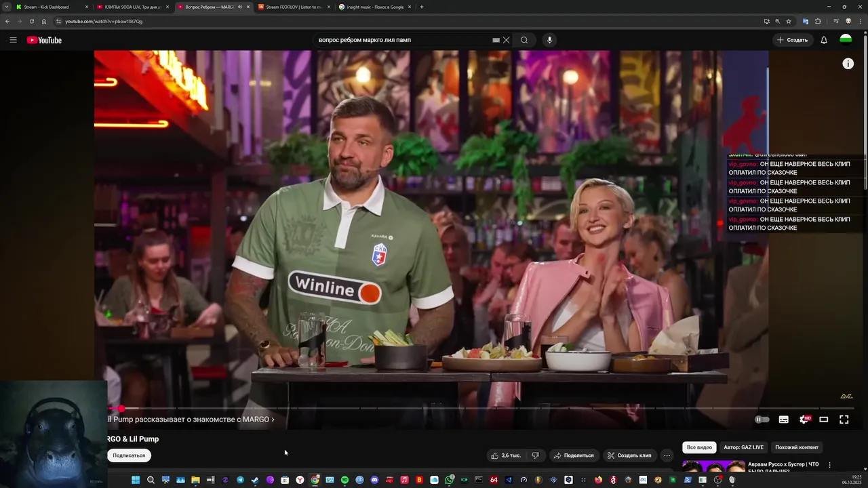Viewport: 868px width, 488px height.
Task: Click in the YouTube search field
Action: [403, 40]
